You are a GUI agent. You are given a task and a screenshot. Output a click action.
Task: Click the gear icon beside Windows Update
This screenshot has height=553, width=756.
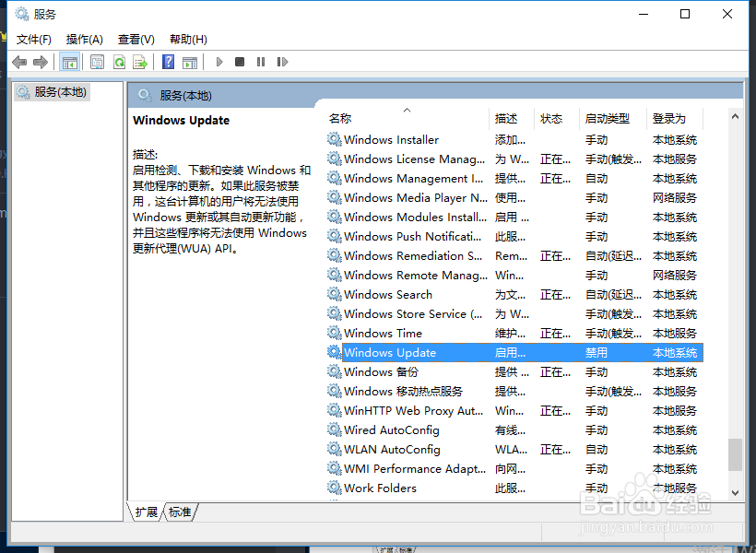(x=334, y=352)
